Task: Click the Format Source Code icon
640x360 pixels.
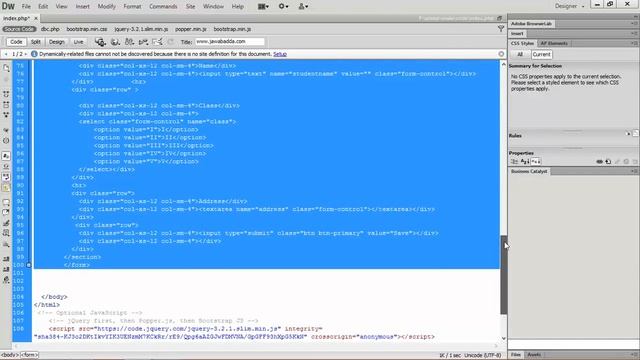Action: 6,280
